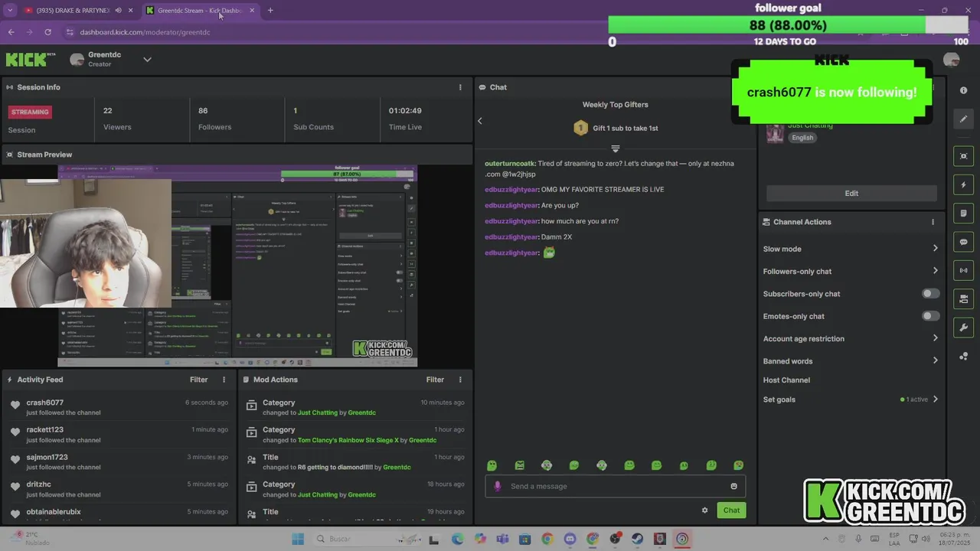Toggle the mod actions notes sidebar icon
The image size is (980, 551).
click(x=963, y=214)
